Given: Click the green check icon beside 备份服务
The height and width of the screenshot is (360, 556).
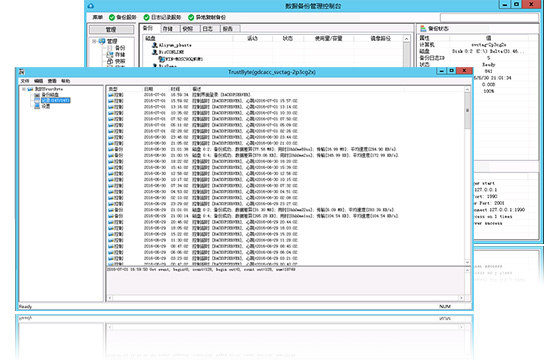Looking at the screenshot, I should click(112, 17).
